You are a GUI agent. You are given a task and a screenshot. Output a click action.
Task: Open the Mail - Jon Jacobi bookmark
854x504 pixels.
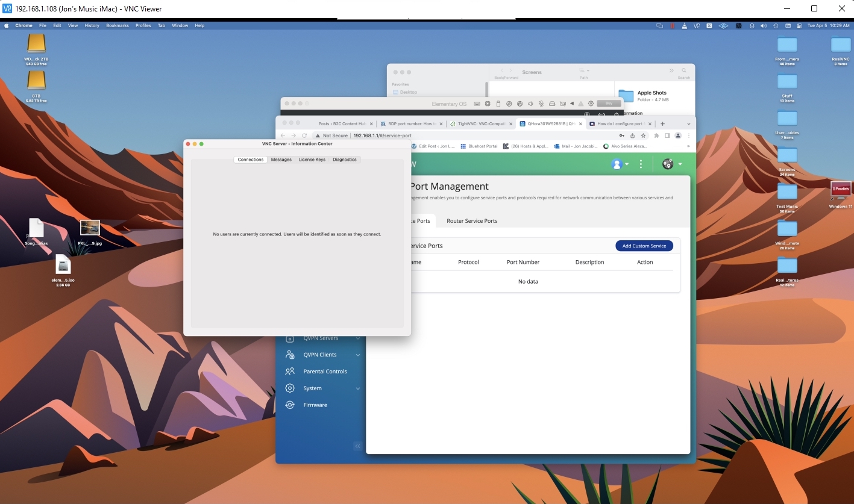[575, 146]
